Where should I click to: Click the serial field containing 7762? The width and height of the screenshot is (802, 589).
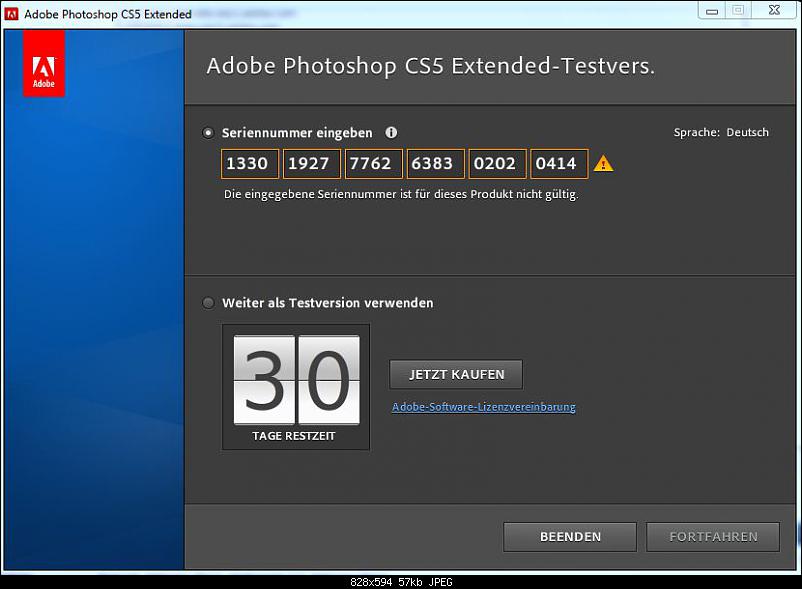374,164
